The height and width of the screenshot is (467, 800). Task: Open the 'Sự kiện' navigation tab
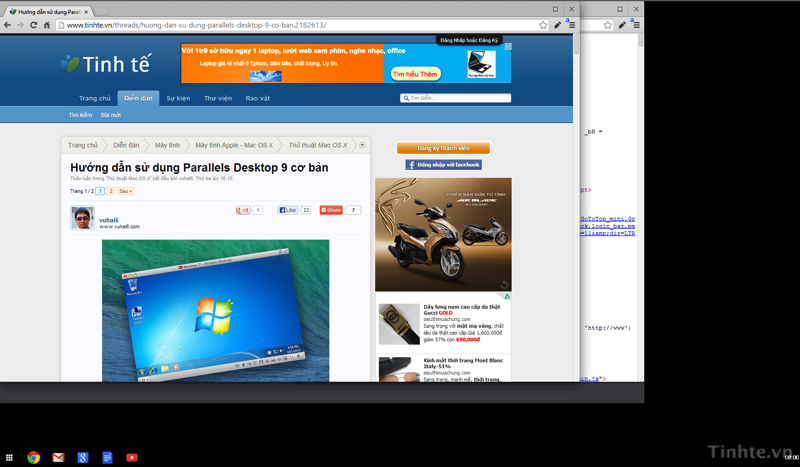pyautogui.click(x=178, y=98)
